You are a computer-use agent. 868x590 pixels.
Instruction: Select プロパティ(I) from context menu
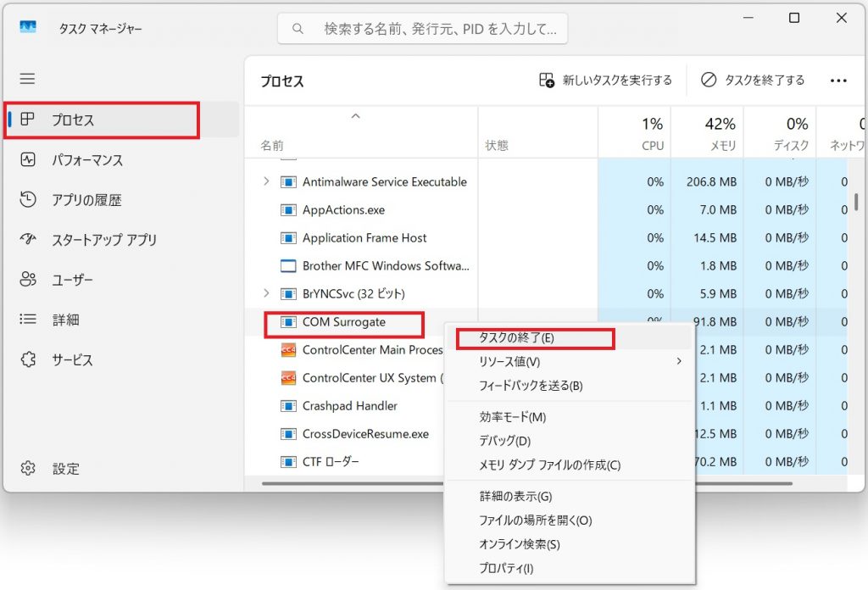(x=506, y=568)
